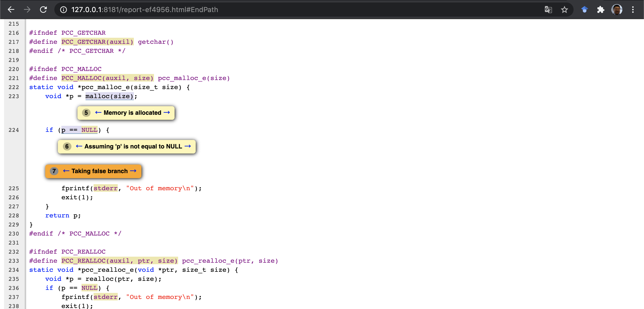644x309 pixels.
Task: Click the highlighted PCC_MALLOC(auxil, size) macro
Action: pos(107,78)
